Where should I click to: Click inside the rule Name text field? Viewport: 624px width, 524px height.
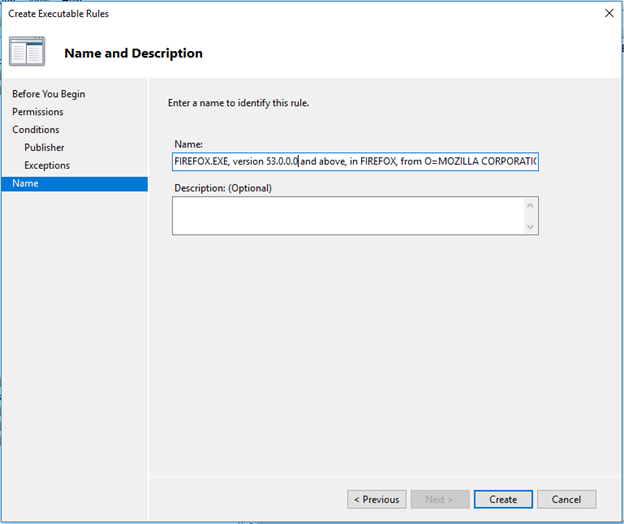pyautogui.click(x=355, y=161)
